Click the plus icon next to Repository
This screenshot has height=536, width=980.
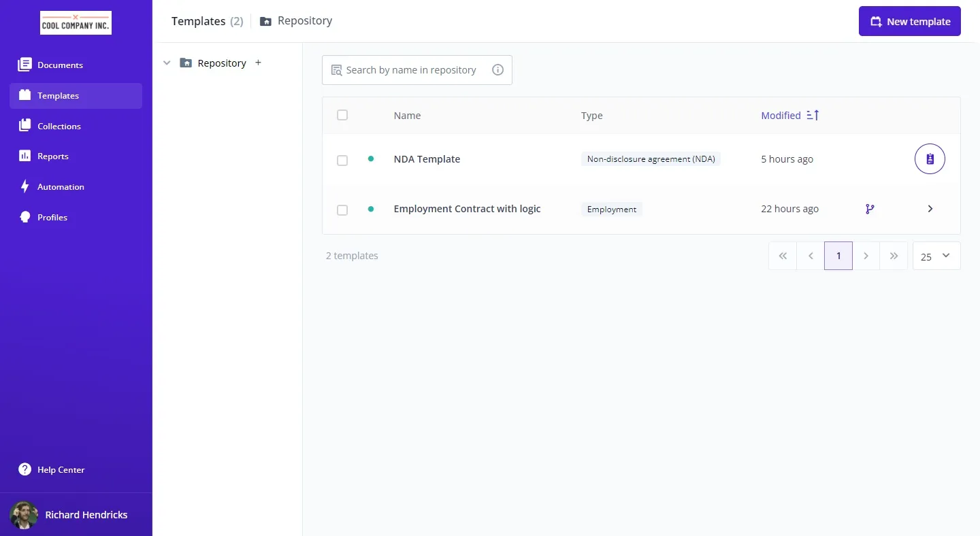tap(258, 63)
